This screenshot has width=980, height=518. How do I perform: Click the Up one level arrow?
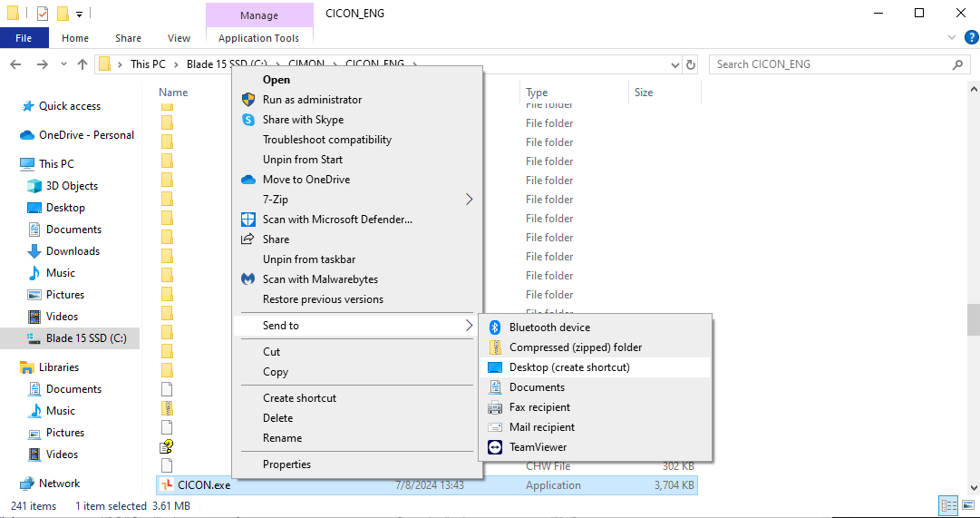[x=82, y=64]
